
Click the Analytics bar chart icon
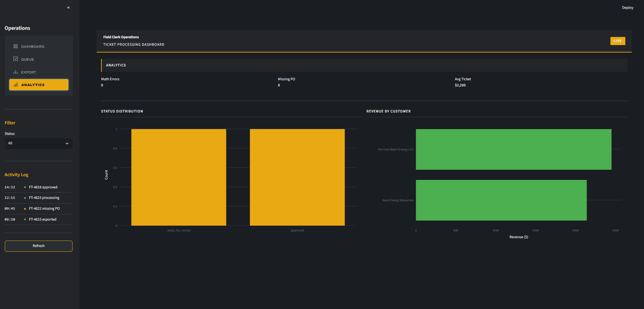(x=16, y=85)
